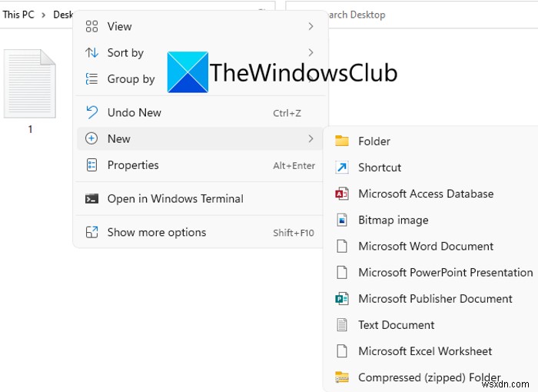This screenshot has width=538, height=392.
Task: Click the Shift+F10 shortcut text
Action: [x=294, y=233]
